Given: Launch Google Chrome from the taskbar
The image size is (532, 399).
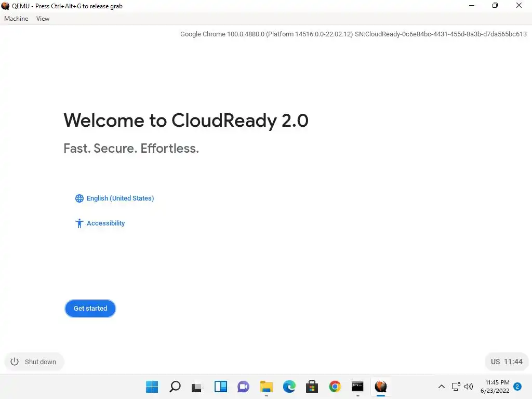Looking at the screenshot, I should point(335,387).
